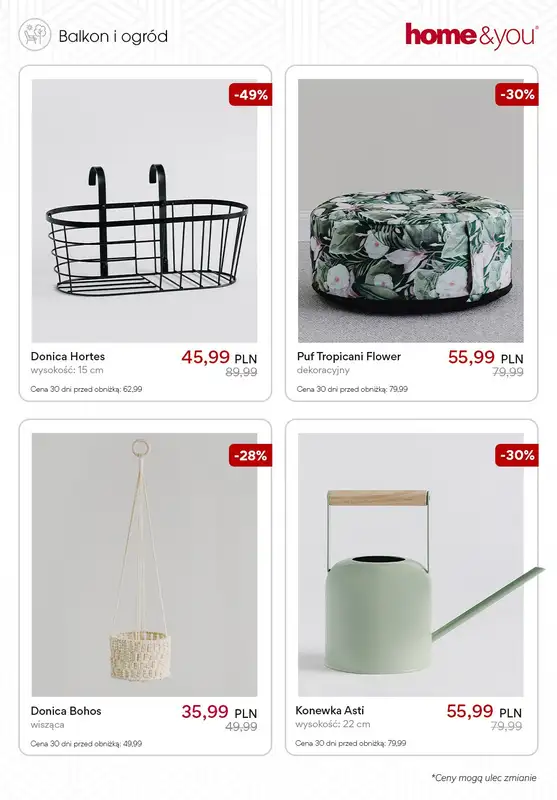The height and width of the screenshot is (800, 557).
Task: Open the Donica Hortes basket photo
Action: tap(144, 211)
